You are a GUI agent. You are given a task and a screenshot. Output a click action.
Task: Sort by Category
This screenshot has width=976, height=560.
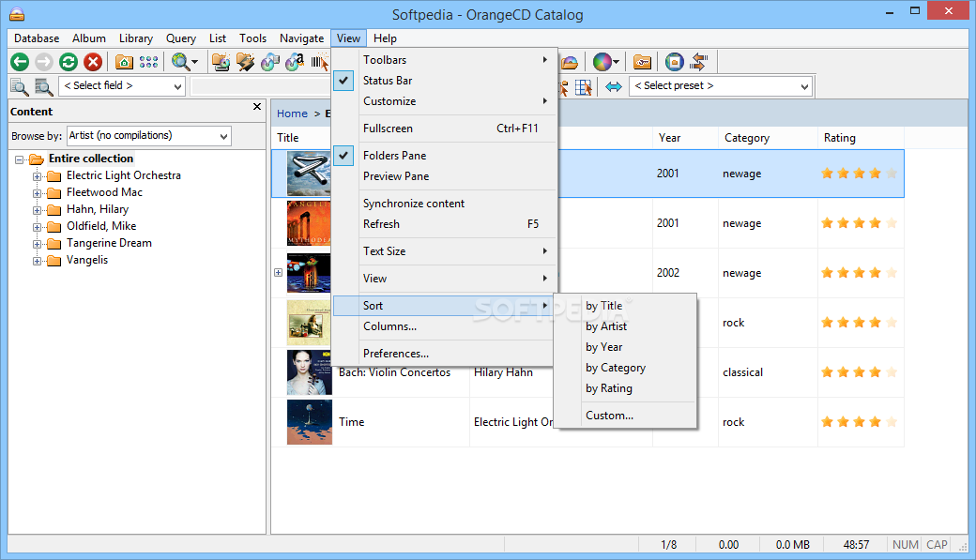625,368
